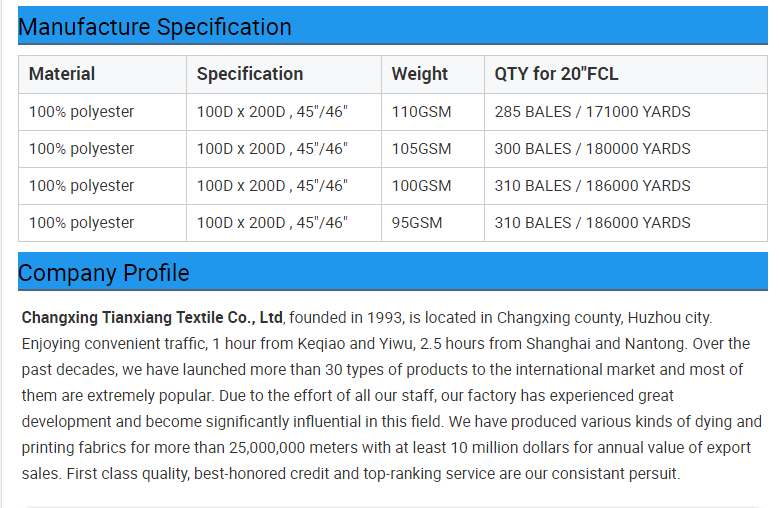
Task: Select the 285 BALES / 171000 YARDS cell
Action: (x=592, y=112)
